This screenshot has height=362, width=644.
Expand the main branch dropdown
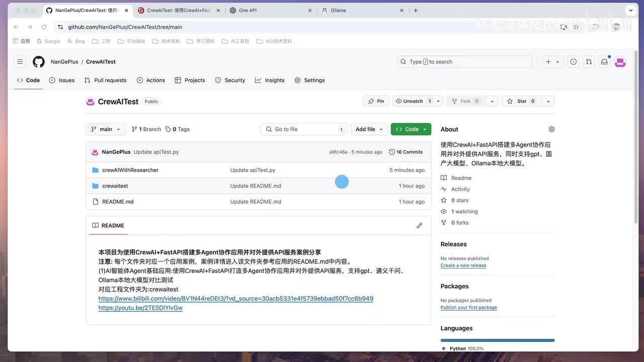(x=106, y=129)
